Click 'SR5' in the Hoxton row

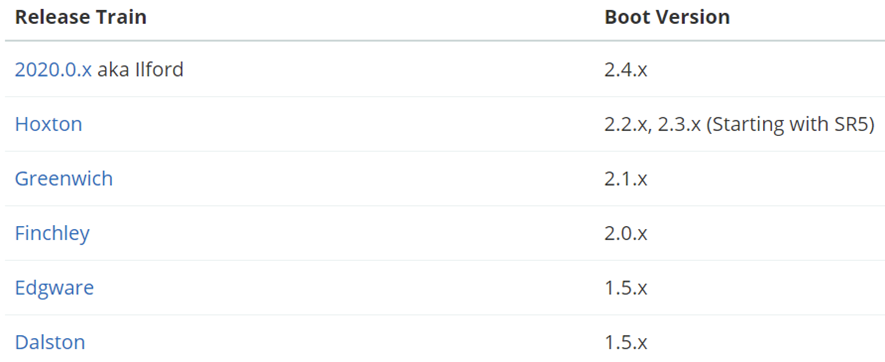(x=856, y=124)
